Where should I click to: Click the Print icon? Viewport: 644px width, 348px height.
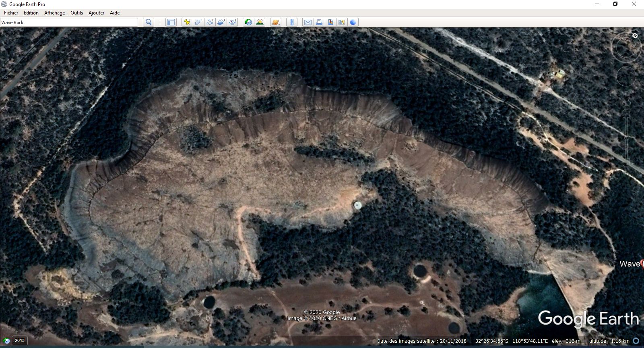tap(319, 22)
